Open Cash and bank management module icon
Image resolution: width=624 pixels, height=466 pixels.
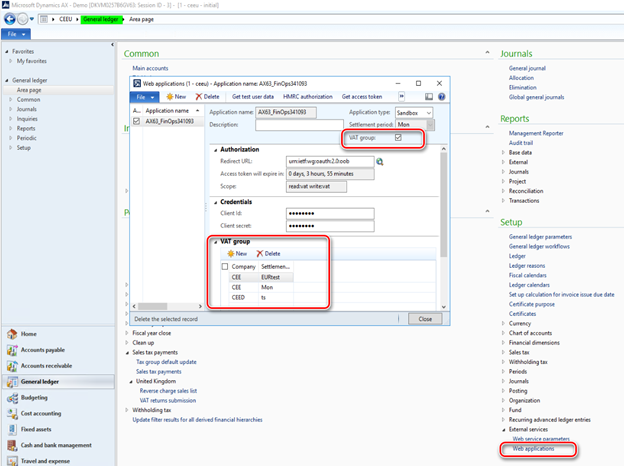[12, 445]
